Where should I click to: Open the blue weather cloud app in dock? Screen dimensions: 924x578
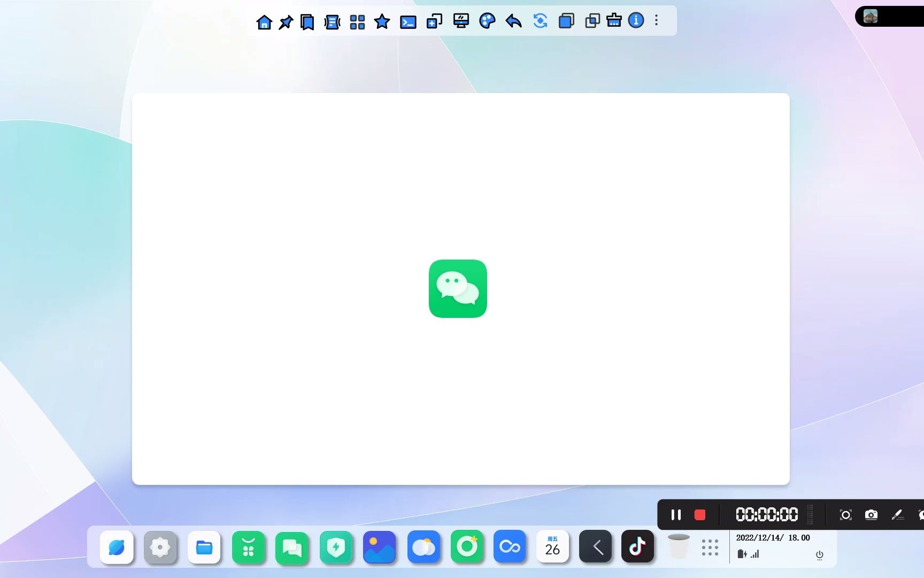point(423,547)
